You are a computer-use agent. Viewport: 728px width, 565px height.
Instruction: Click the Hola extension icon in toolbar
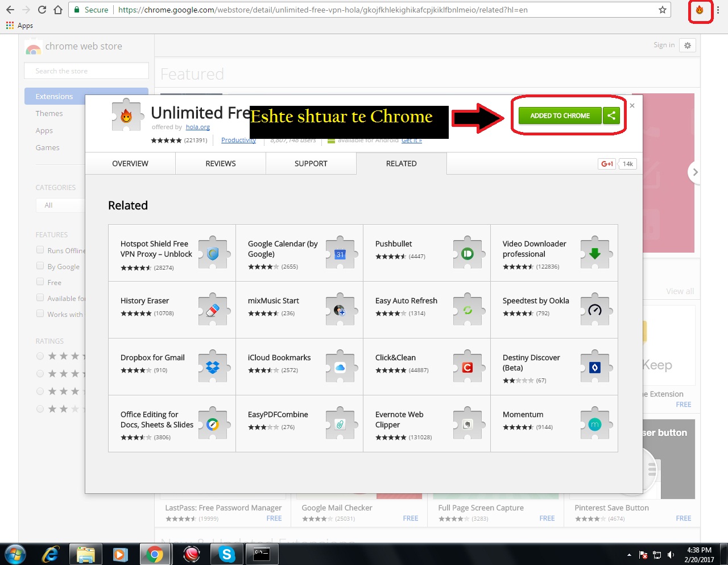pyautogui.click(x=700, y=10)
